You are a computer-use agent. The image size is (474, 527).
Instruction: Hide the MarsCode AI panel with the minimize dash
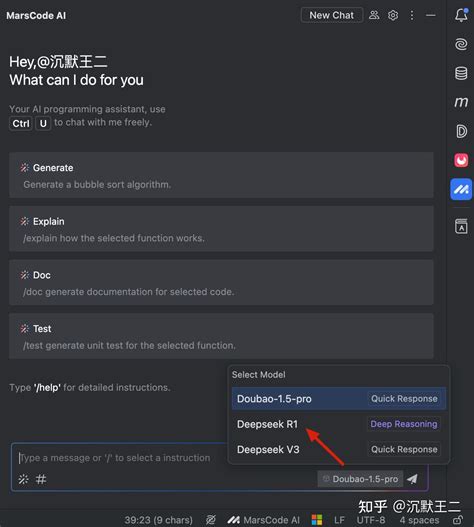coord(431,15)
